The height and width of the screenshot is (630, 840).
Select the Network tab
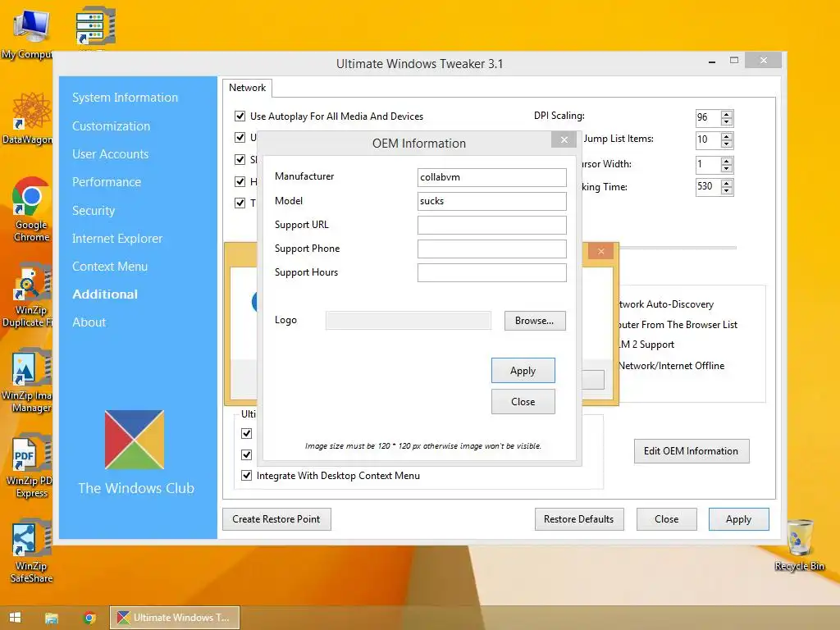click(247, 87)
